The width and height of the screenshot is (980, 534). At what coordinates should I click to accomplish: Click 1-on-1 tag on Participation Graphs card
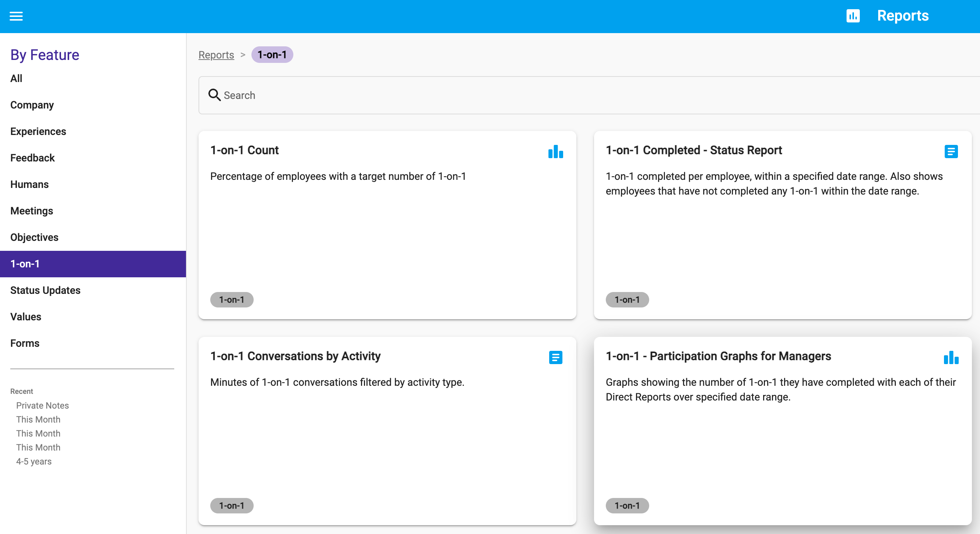tap(627, 505)
